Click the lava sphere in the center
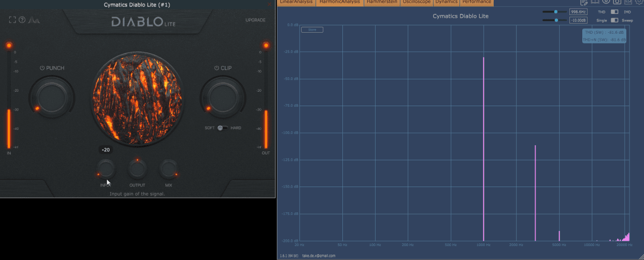The height and width of the screenshot is (260, 644). pyautogui.click(x=137, y=99)
